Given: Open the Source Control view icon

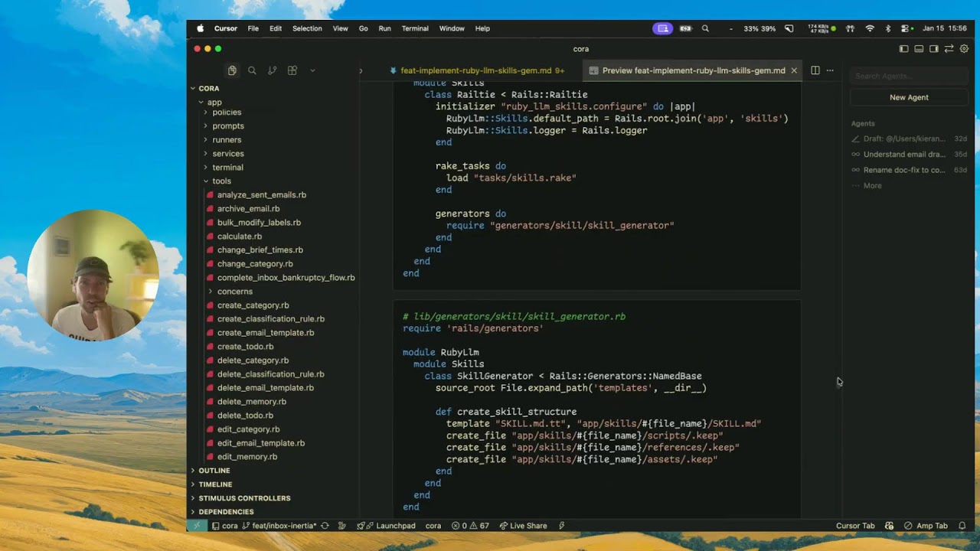Looking at the screenshot, I should tap(272, 70).
